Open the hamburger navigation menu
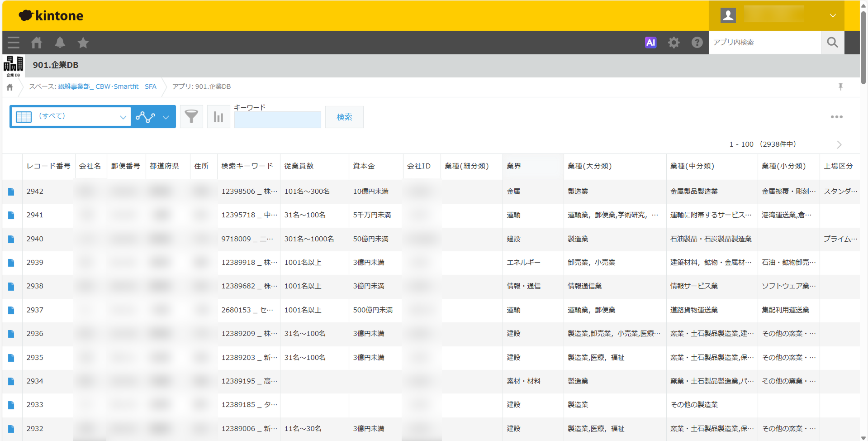The image size is (868, 441). click(14, 43)
